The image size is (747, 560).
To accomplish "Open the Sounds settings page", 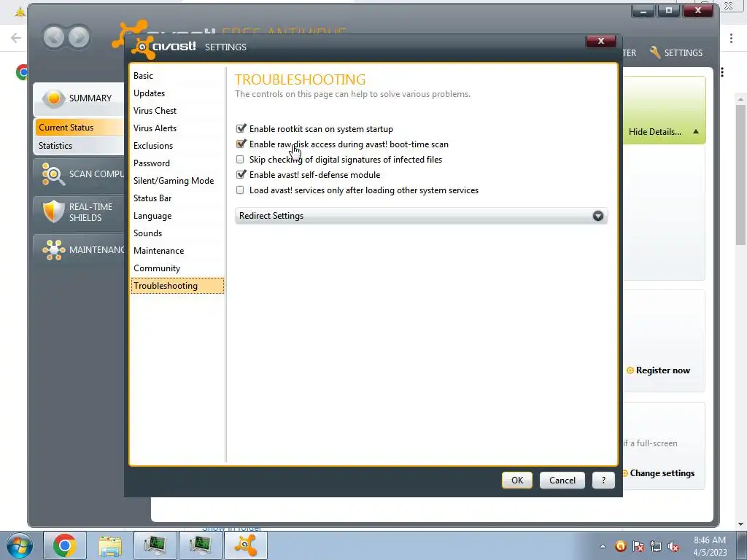I will point(147,233).
